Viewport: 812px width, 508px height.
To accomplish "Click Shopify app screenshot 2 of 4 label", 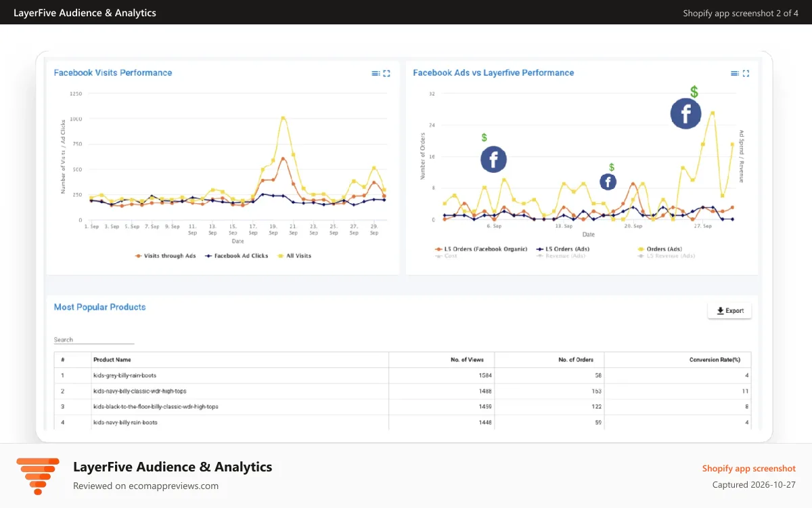I will (x=741, y=13).
